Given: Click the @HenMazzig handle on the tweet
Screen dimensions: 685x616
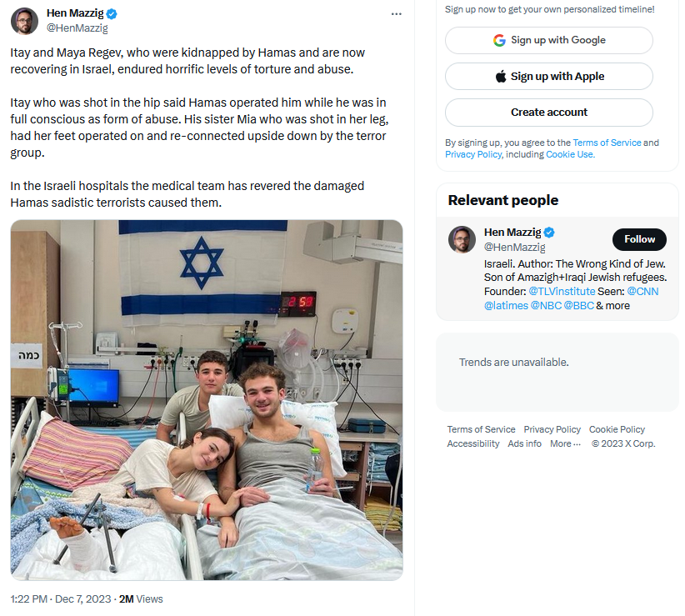Looking at the screenshot, I should (77, 28).
